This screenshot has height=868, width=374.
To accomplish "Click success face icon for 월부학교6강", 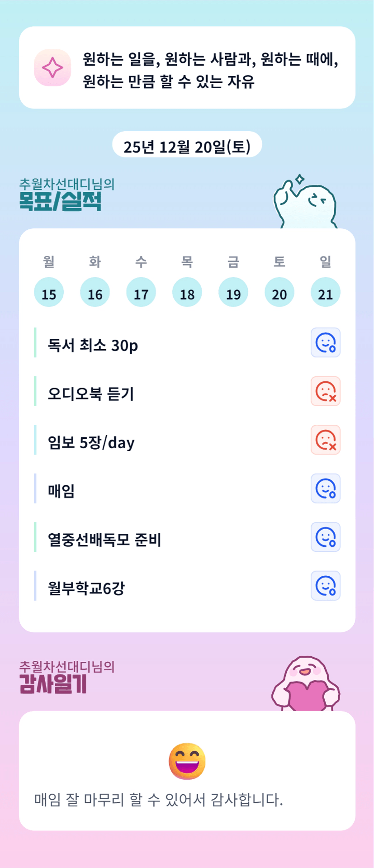I will [x=325, y=586].
